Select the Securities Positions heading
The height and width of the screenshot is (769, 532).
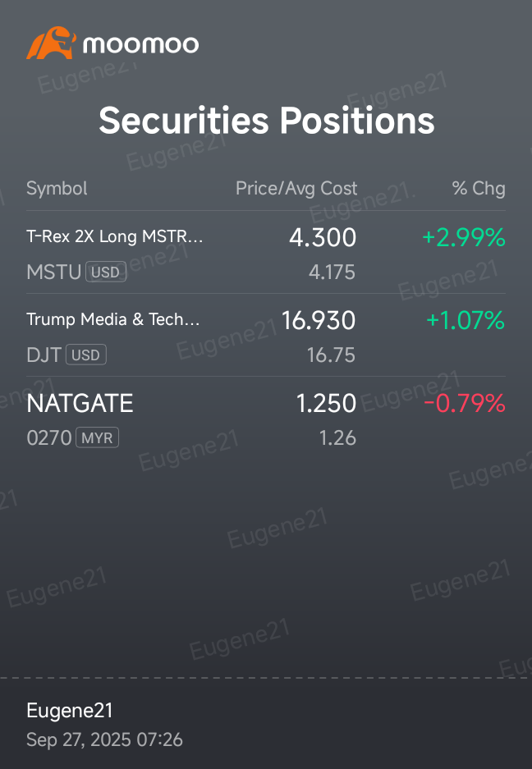[x=267, y=120]
